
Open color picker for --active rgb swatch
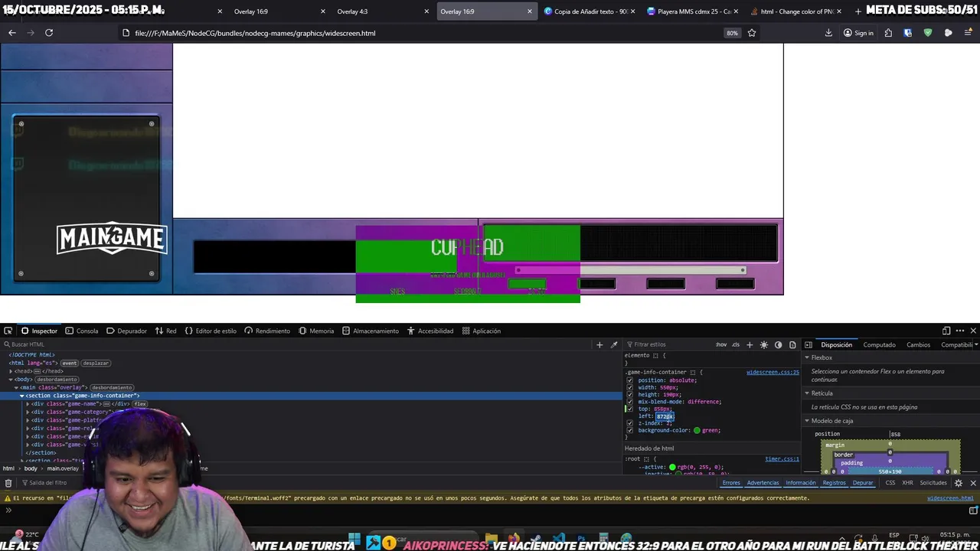(672, 467)
